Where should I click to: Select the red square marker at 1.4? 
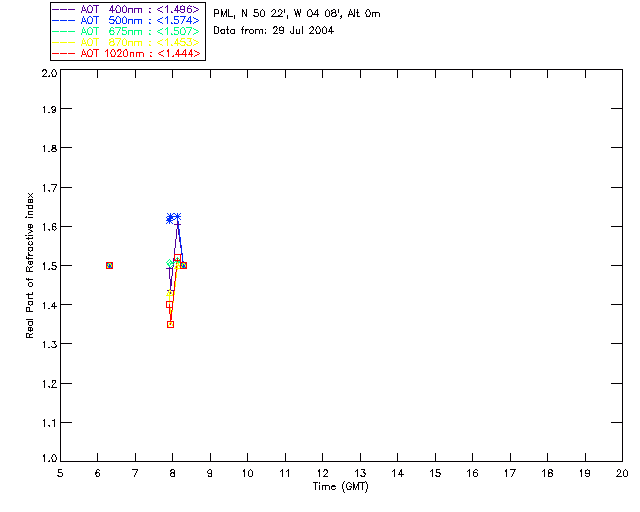169,305
